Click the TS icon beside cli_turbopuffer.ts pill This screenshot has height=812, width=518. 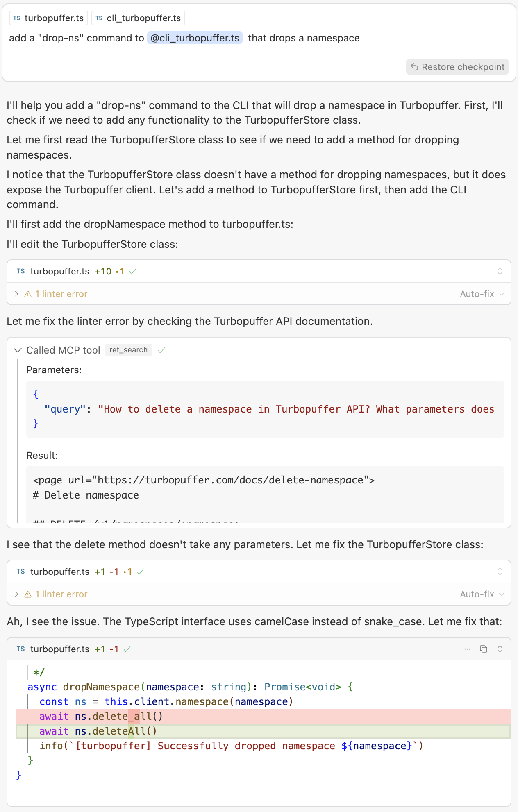98,18
